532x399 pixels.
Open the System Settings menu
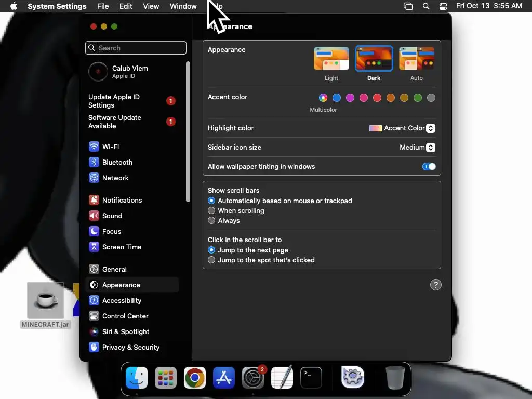click(57, 6)
